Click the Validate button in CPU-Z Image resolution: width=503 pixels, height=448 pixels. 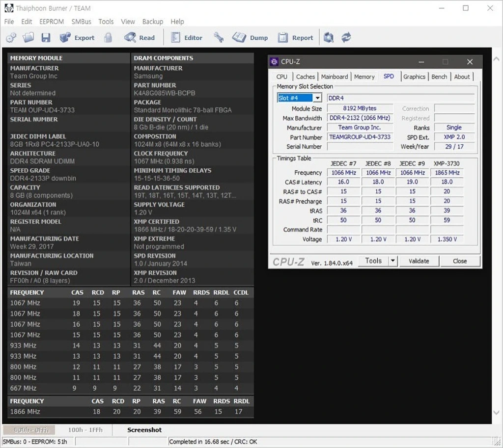419,261
